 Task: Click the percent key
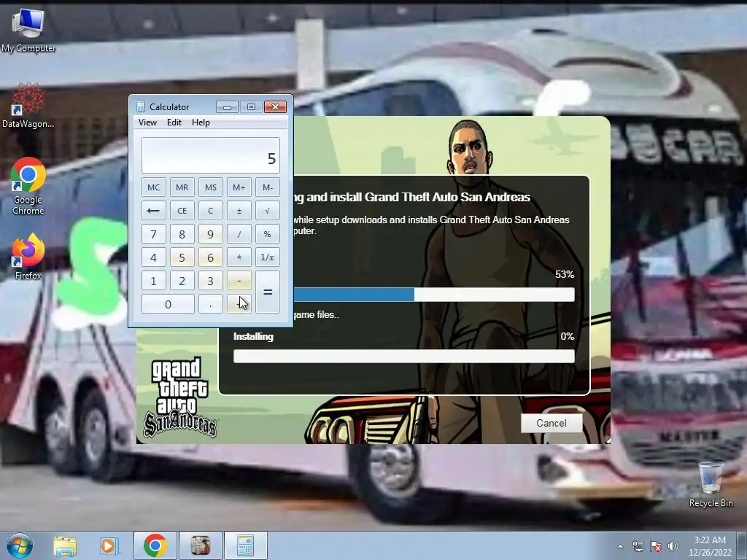coord(268,234)
